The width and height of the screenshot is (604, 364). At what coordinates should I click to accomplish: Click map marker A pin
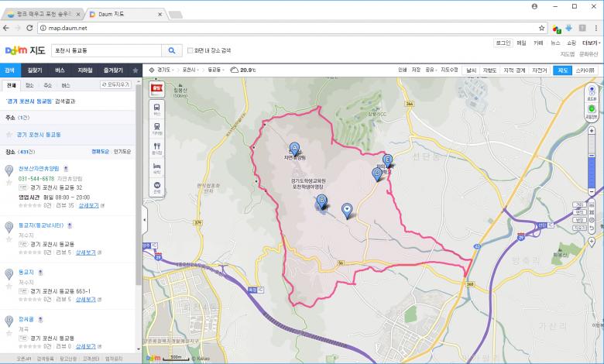[294, 148]
